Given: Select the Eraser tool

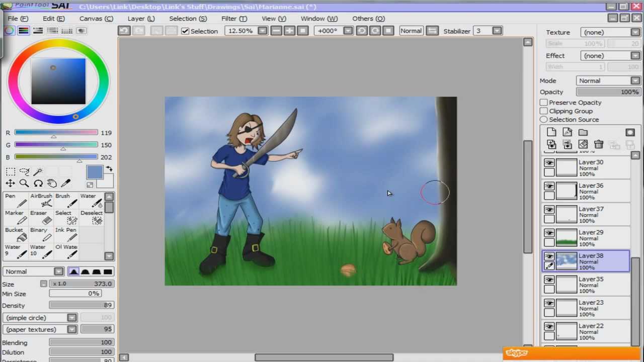Looking at the screenshot, I should pos(41,218).
